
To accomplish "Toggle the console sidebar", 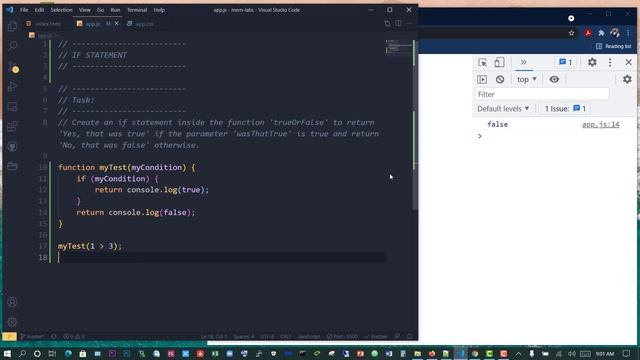I will 482,80.
